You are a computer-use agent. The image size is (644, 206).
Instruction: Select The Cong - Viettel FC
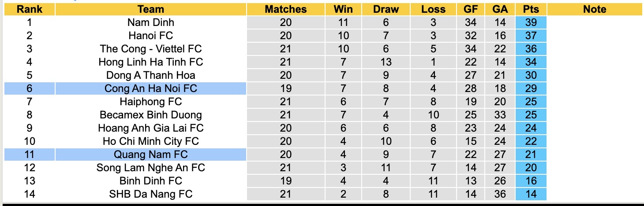click(151, 49)
